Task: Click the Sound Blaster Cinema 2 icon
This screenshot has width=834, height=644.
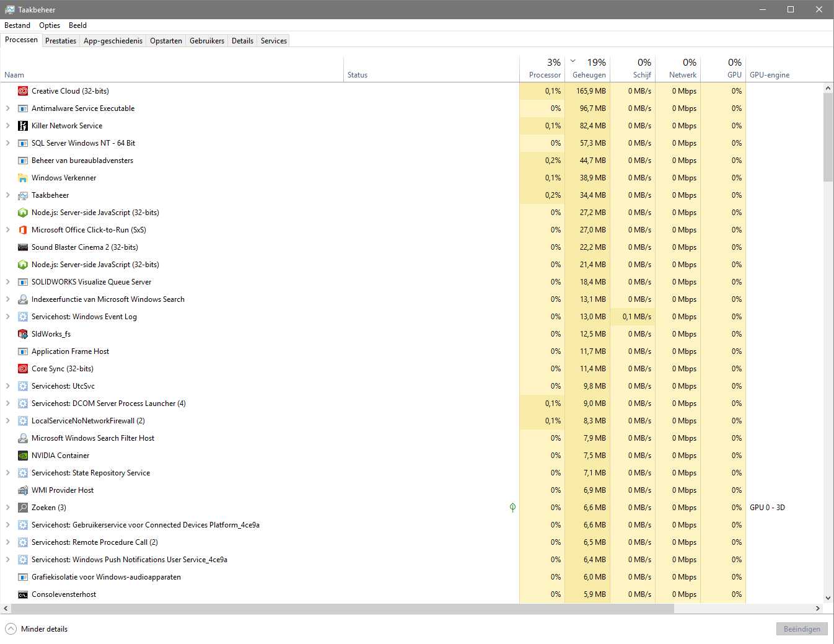Action: [x=23, y=247]
